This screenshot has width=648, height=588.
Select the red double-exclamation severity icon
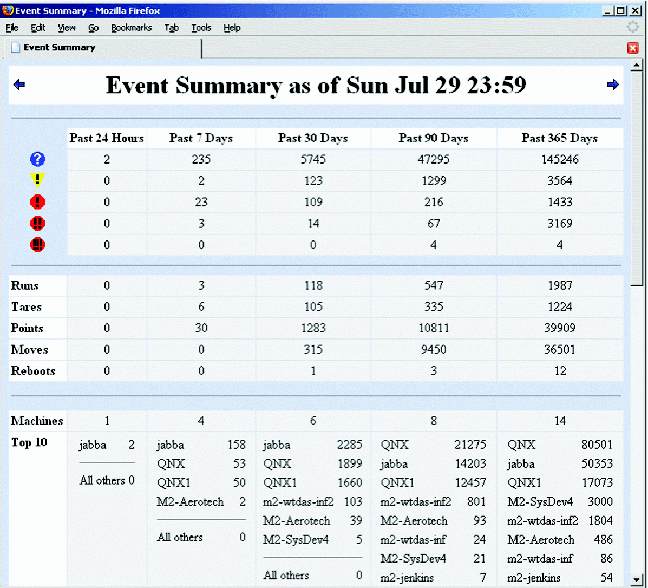click(38, 223)
